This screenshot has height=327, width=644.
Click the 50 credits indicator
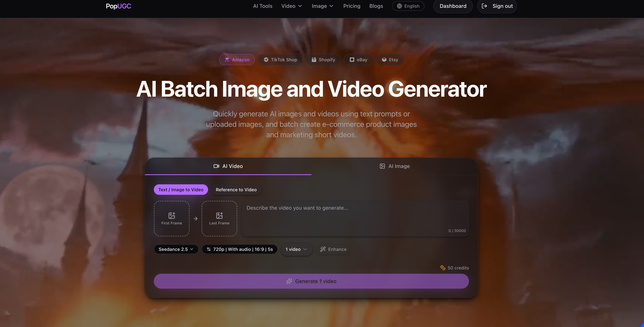click(x=454, y=268)
